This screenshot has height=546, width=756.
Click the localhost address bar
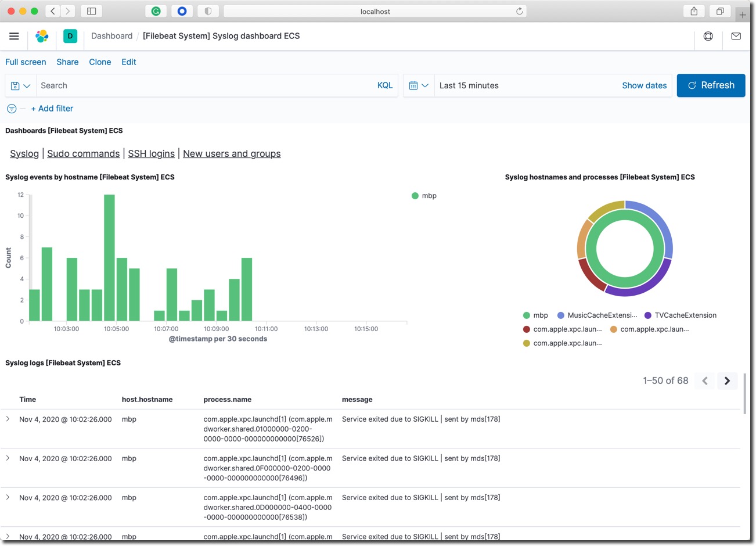(x=375, y=11)
